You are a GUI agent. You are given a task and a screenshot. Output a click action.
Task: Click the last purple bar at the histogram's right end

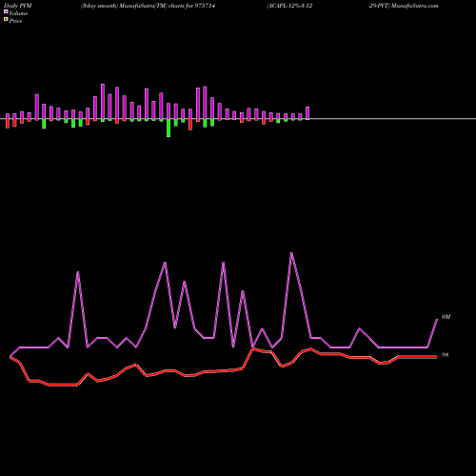(x=307, y=113)
